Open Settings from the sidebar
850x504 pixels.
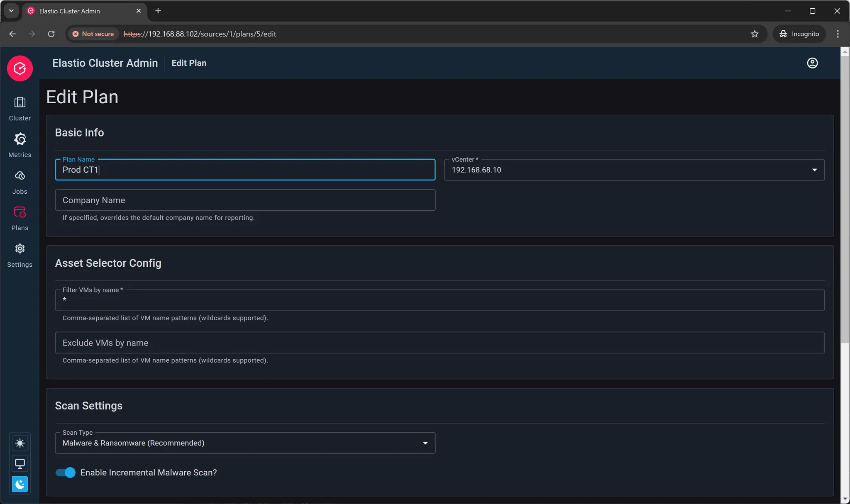pyautogui.click(x=20, y=256)
